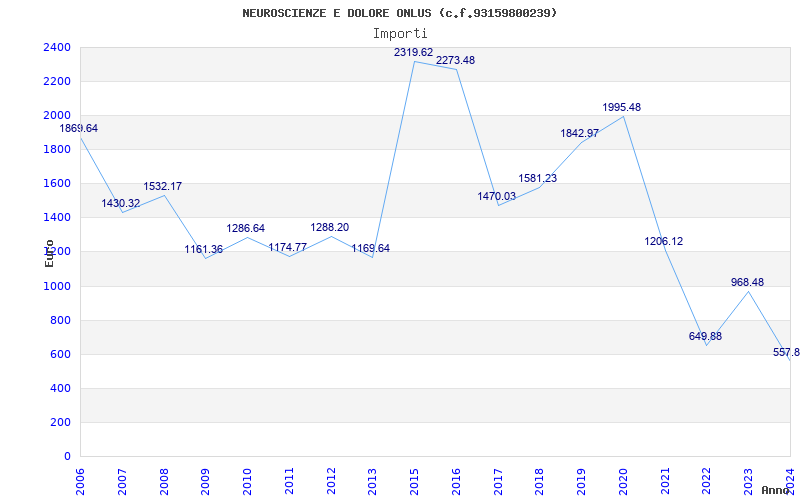Click the data label 649.88

point(705,336)
